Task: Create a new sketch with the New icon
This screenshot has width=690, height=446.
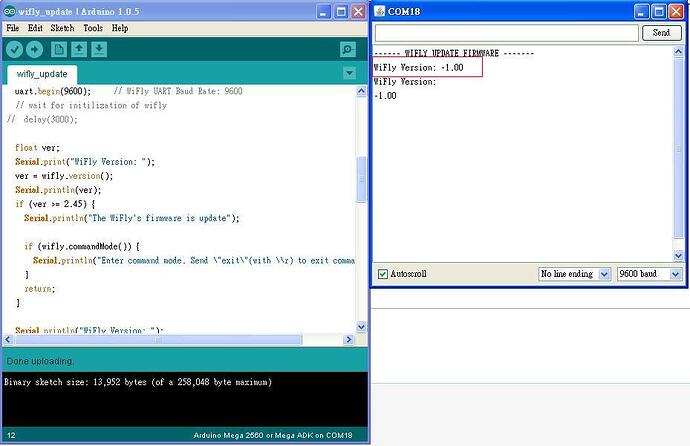Action: (59, 49)
